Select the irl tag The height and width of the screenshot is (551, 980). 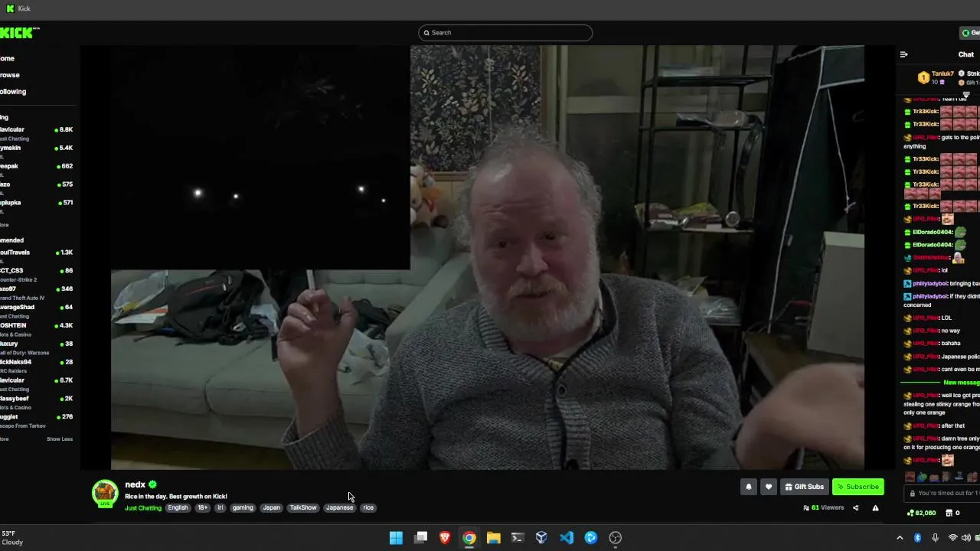tap(220, 508)
